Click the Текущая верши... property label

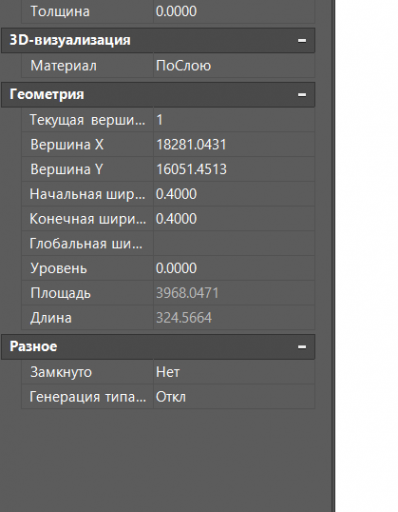pyautogui.click(x=88, y=120)
